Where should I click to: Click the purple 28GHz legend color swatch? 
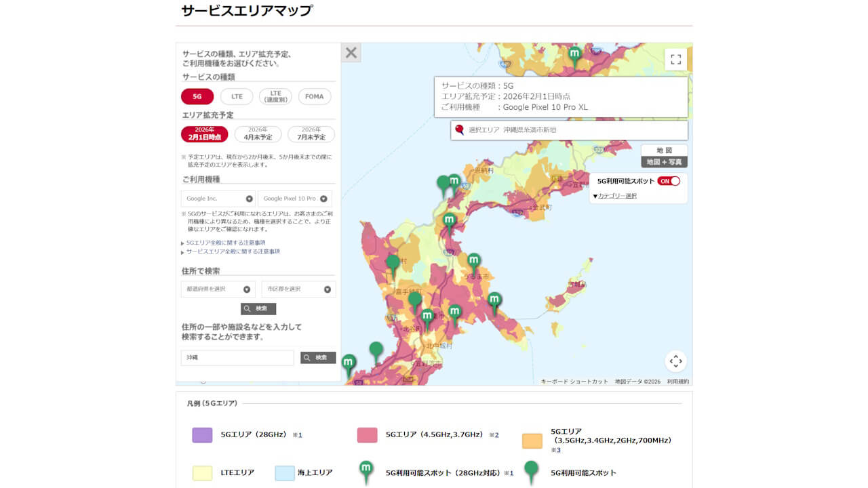point(201,436)
